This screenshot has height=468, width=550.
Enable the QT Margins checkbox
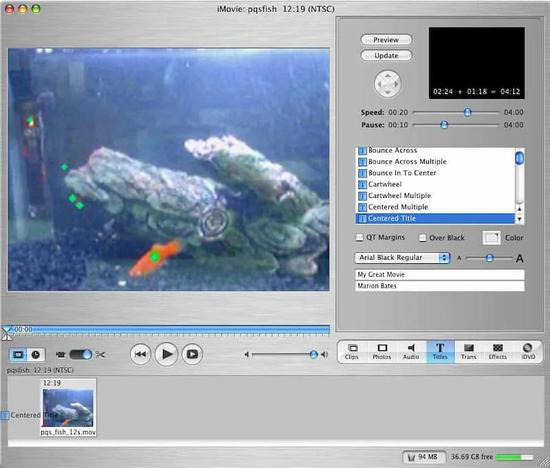360,238
